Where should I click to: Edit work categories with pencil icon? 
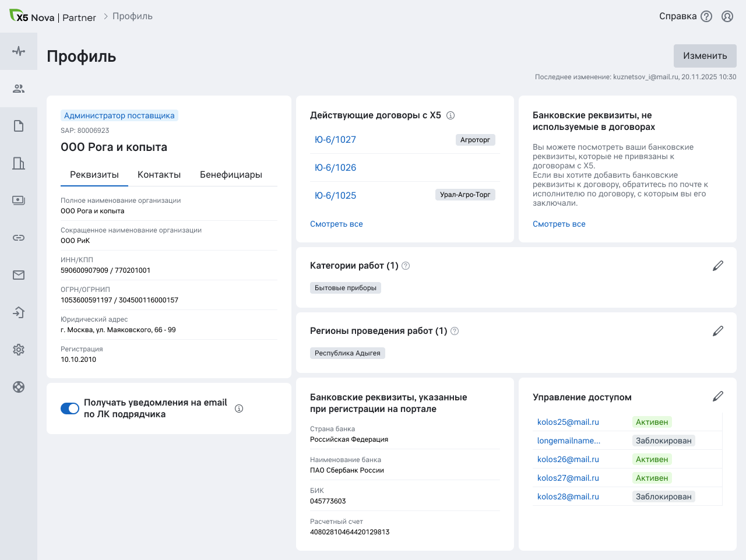tap(718, 266)
